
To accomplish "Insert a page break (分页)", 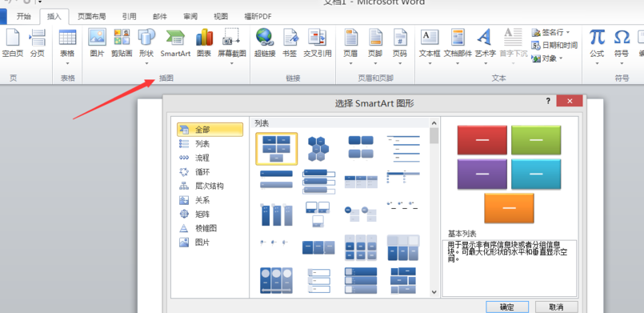I will 38,43.
